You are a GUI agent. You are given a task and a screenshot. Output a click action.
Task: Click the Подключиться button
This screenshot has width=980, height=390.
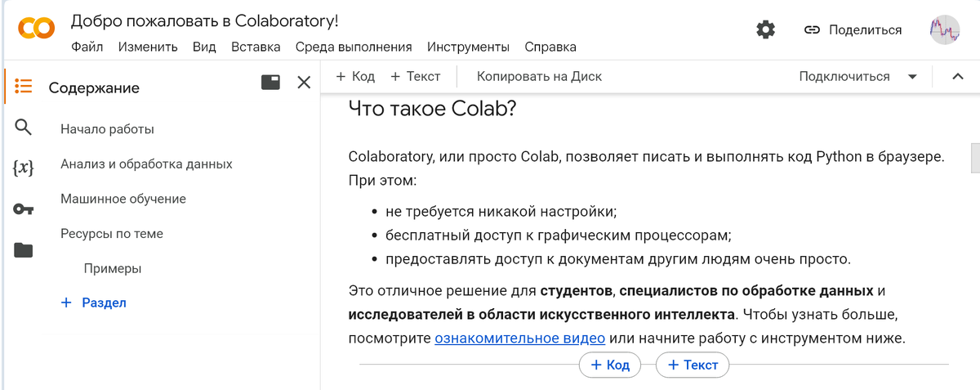844,77
